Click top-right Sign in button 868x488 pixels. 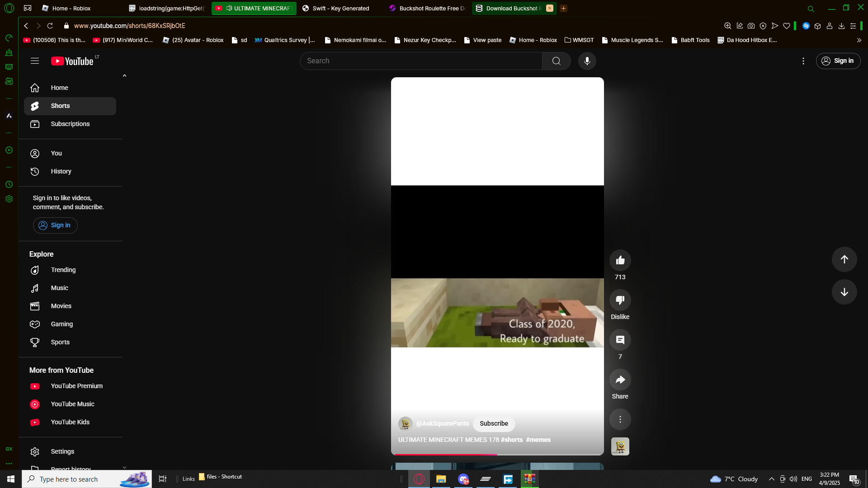click(x=838, y=61)
